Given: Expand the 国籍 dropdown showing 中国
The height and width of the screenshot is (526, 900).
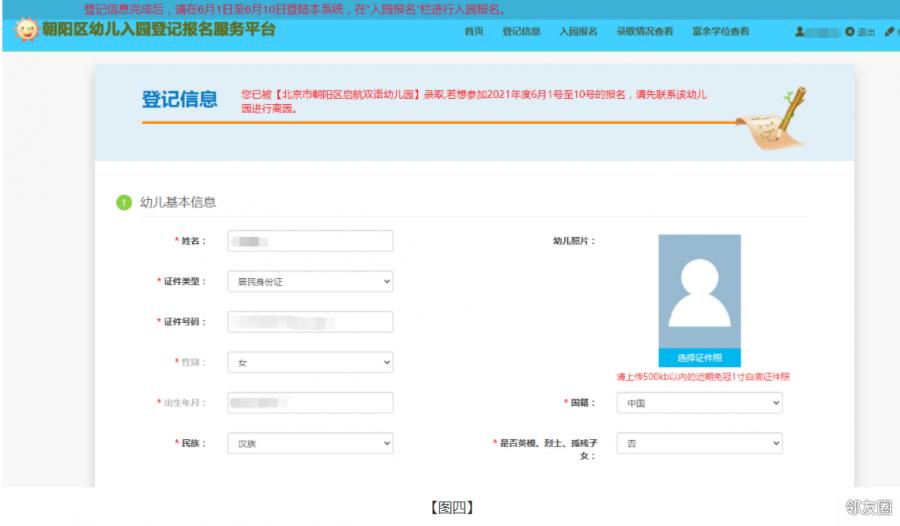Looking at the screenshot, I should tap(700, 403).
